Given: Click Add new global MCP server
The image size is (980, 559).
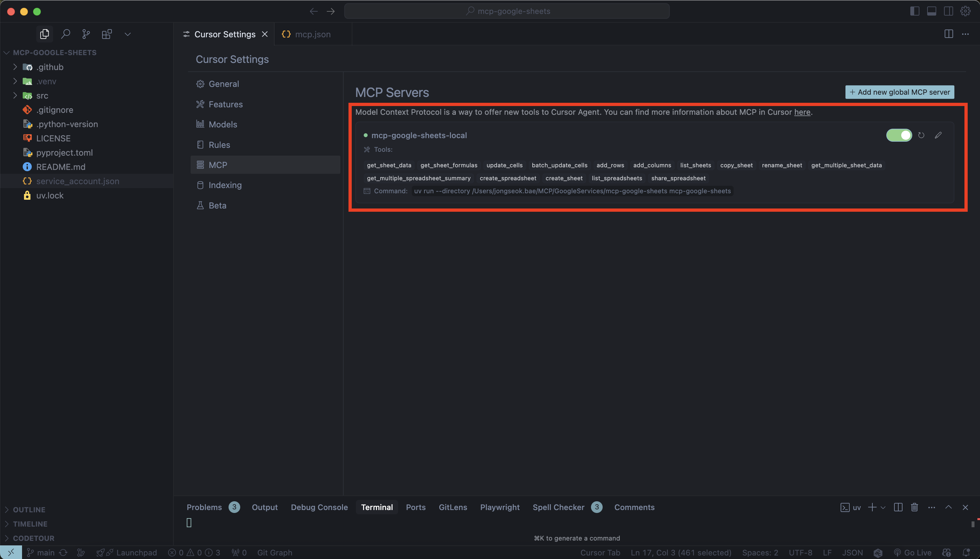Looking at the screenshot, I should pos(899,92).
